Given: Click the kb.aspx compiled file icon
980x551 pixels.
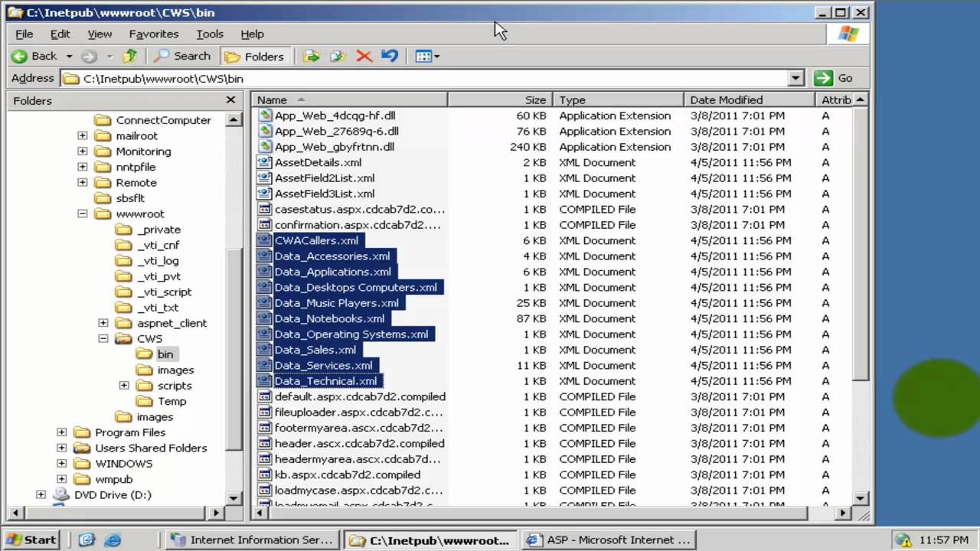Looking at the screenshot, I should point(265,474).
